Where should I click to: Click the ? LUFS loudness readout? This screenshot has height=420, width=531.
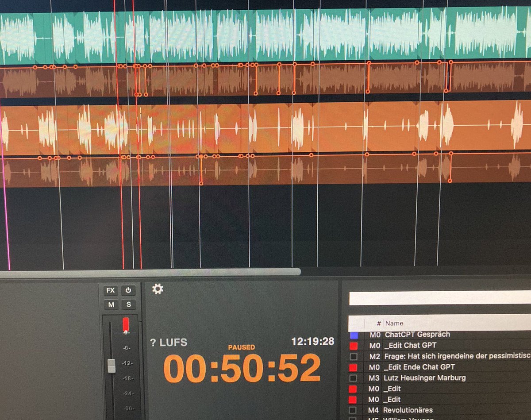coord(169,343)
